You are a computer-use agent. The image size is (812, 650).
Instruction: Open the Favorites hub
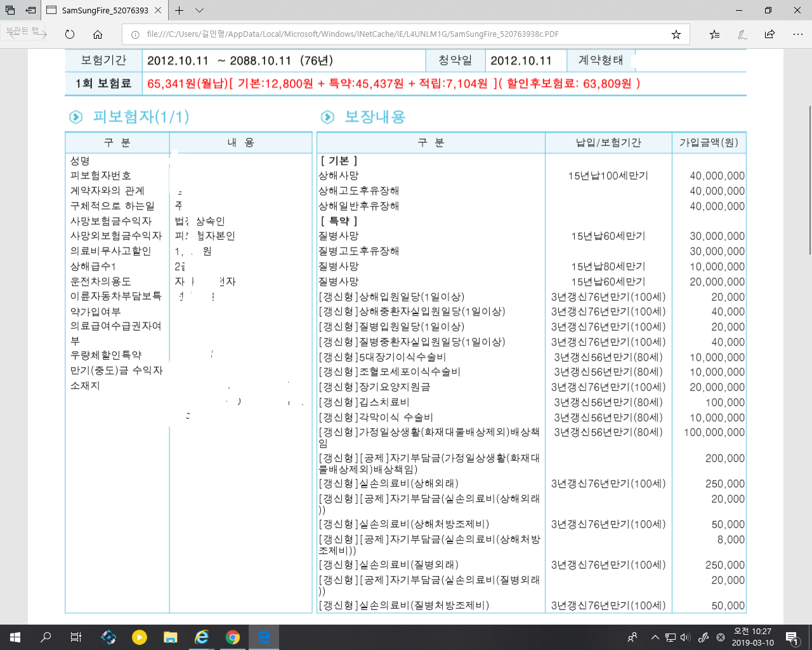(714, 34)
